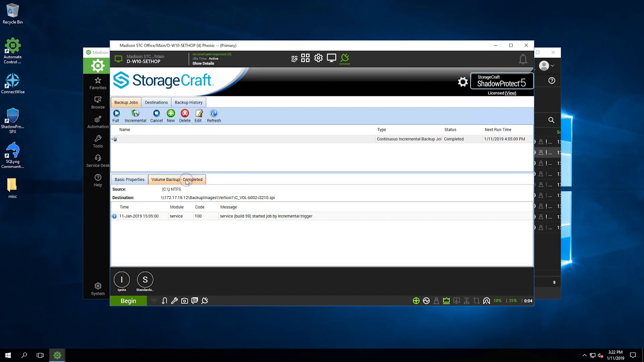The width and height of the screenshot is (644, 362).
Task: Open the license View link
Action: click(x=511, y=93)
